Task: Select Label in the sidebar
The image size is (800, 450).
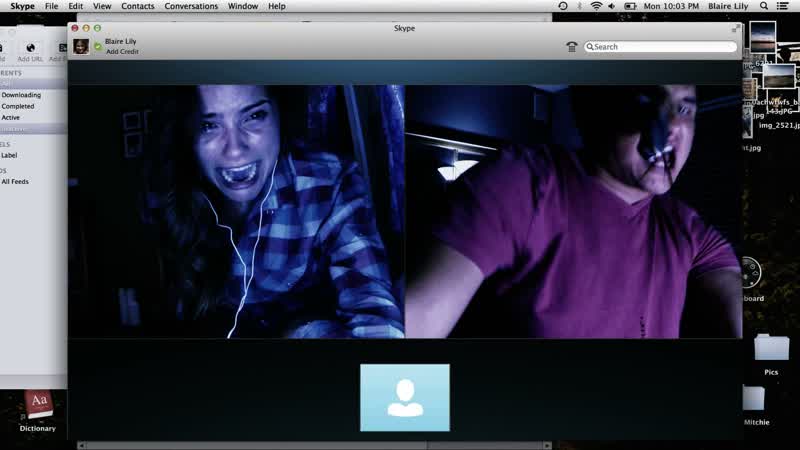Action: point(9,155)
